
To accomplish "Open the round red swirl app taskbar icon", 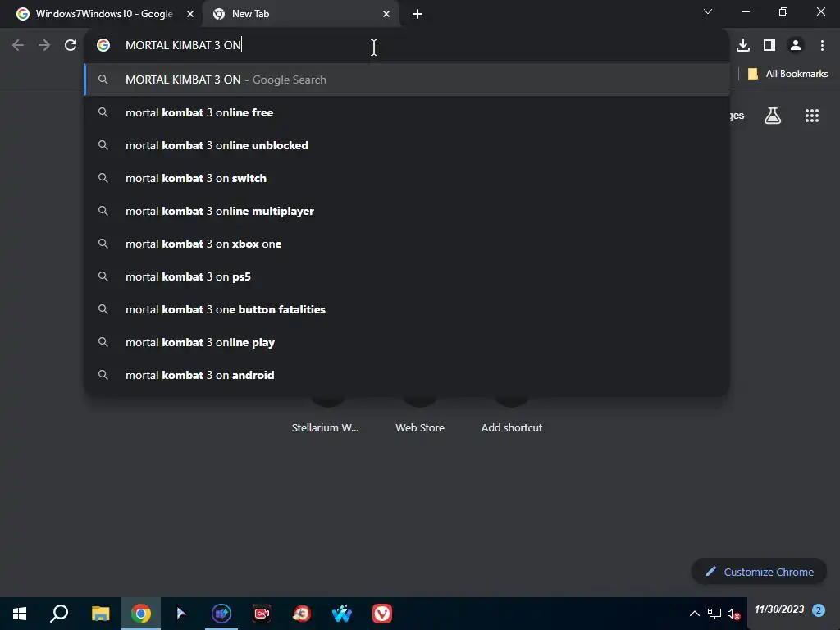I will [x=302, y=614].
